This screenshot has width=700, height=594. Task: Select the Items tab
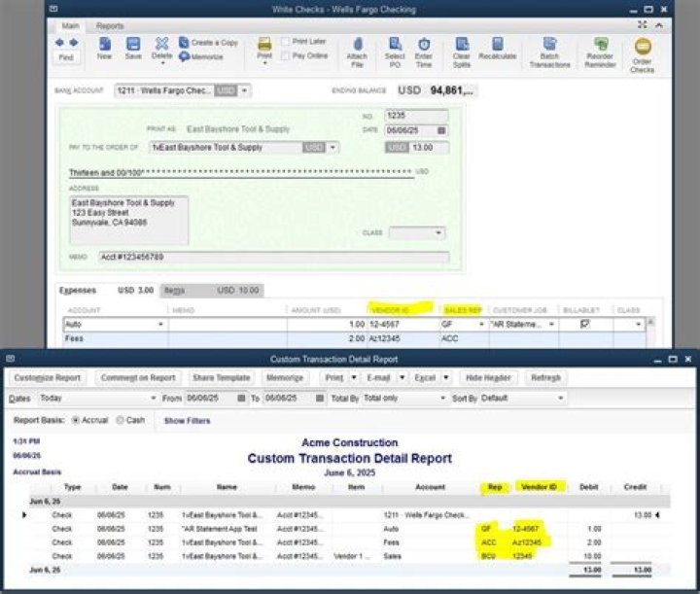coord(212,291)
